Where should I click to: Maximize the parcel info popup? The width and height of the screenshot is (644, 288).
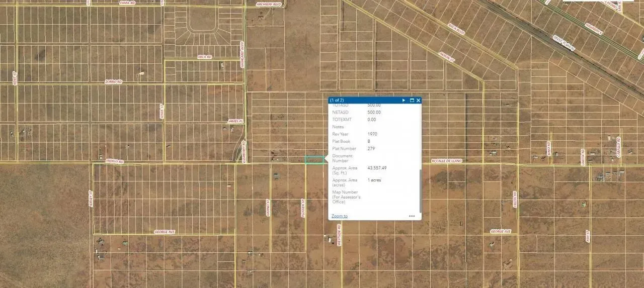click(x=412, y=100)
